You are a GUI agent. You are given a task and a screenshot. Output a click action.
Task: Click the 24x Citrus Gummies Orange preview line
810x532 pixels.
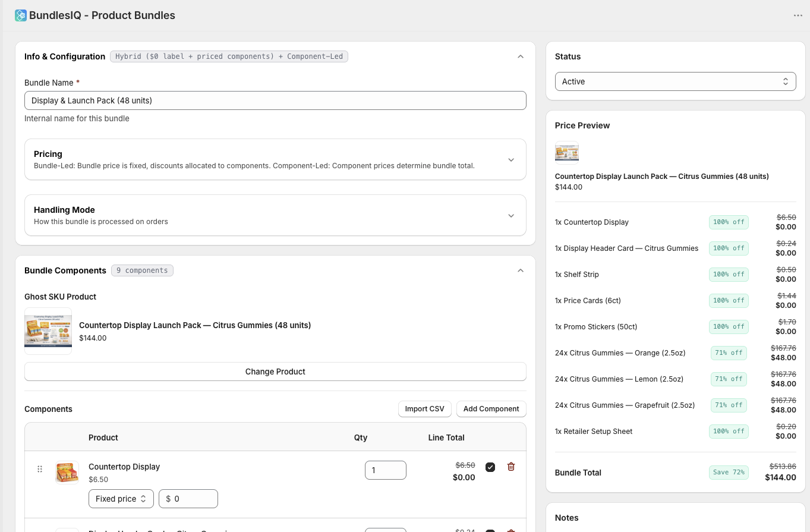point(676,352)
